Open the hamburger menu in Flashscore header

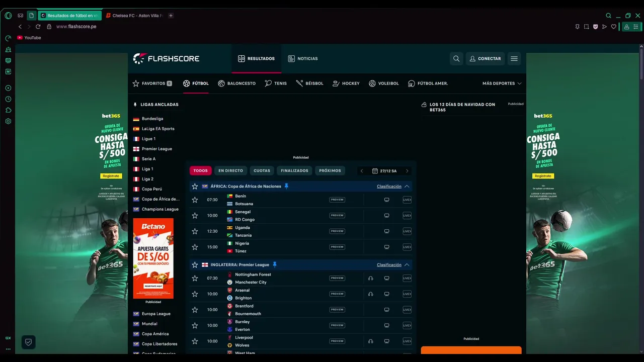pyautogui.click(x=514, y=59)
